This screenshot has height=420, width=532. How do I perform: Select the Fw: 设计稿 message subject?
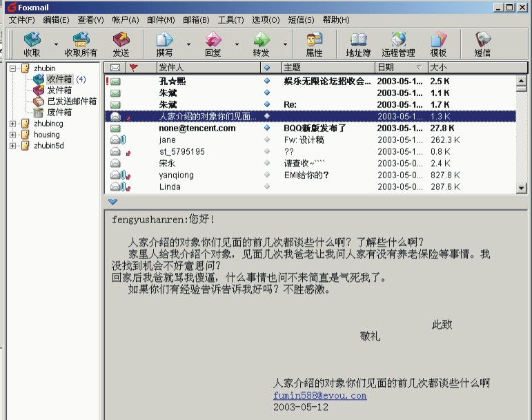click(304, 140)
